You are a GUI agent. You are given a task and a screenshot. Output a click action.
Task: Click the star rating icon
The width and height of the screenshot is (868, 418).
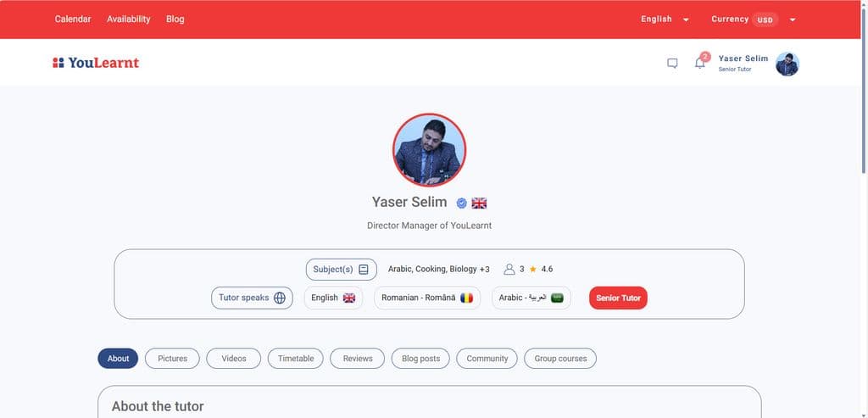coord(532,269)
